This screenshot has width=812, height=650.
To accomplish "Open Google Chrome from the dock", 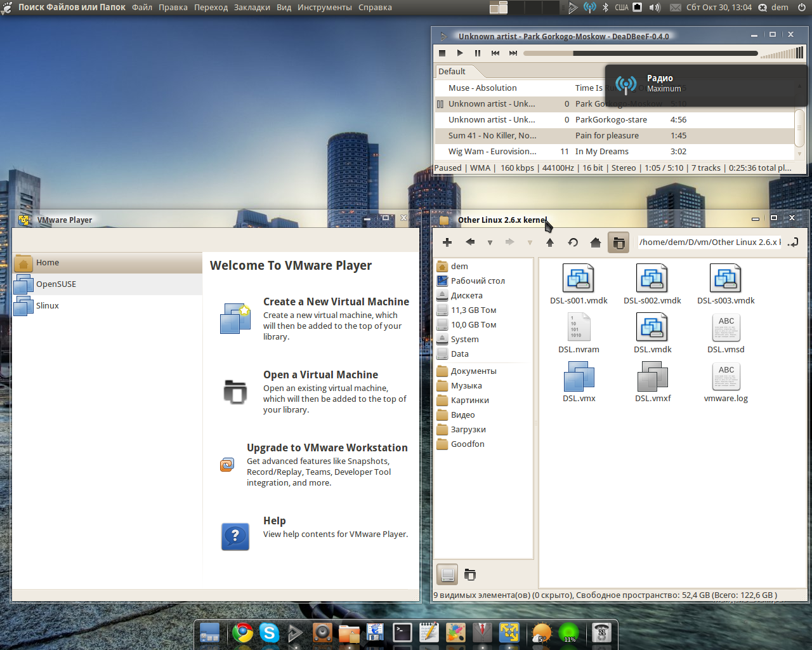I will [242, 633].
